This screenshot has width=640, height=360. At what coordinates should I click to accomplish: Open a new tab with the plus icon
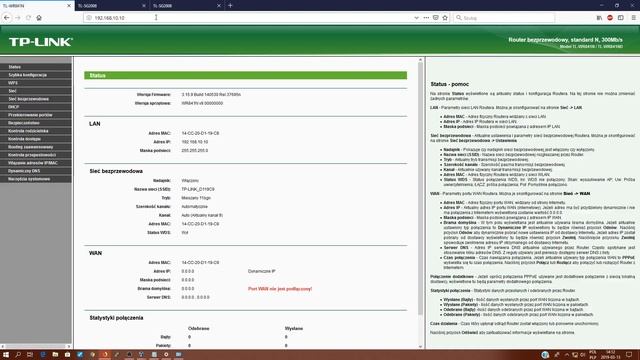pyautogui.click(x=230, y=5)
